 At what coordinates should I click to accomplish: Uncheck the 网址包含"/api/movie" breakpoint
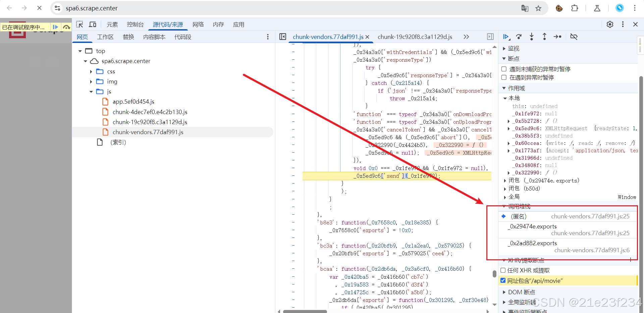(503, 280)
